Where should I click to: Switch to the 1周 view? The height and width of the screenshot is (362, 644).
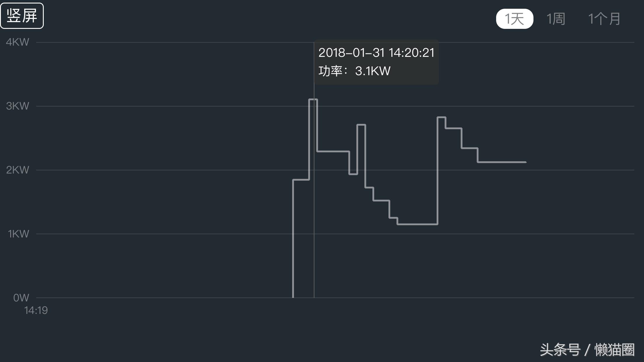coord(556,19)
